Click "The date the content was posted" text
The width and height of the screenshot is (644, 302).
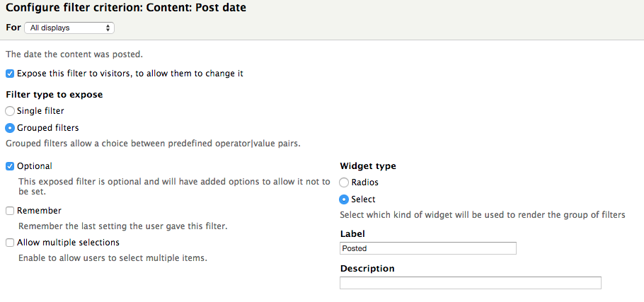coord(74,54)
